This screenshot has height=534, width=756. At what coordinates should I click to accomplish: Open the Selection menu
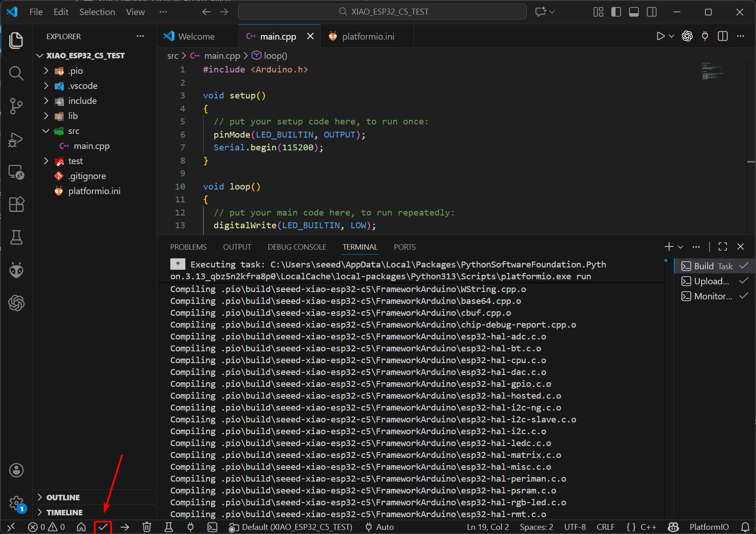coord(97,12)
